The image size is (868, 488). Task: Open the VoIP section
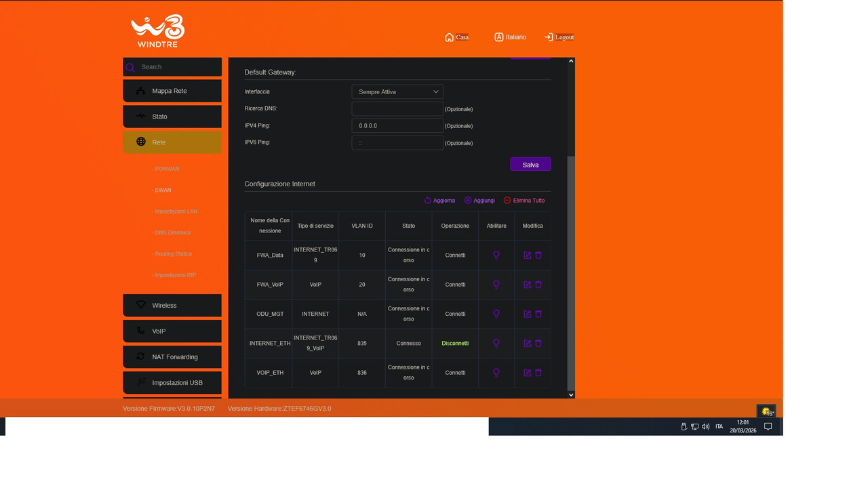172,331
